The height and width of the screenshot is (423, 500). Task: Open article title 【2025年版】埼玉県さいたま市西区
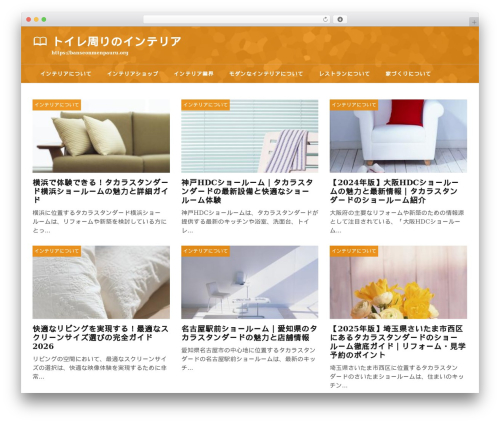[x=397, y=342]
